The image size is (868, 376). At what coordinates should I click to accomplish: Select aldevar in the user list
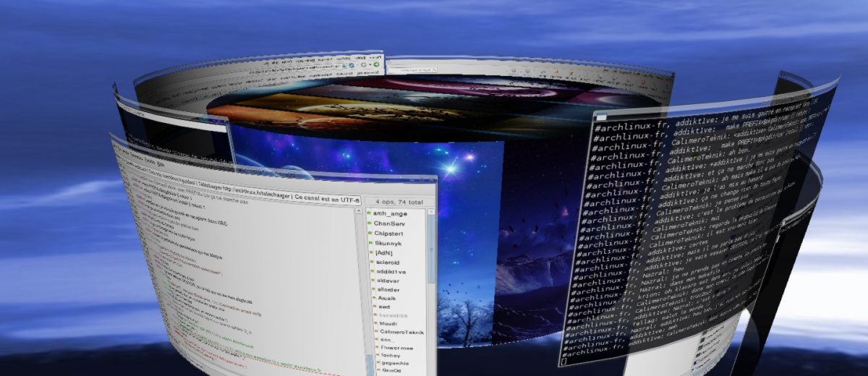[388, 281]
